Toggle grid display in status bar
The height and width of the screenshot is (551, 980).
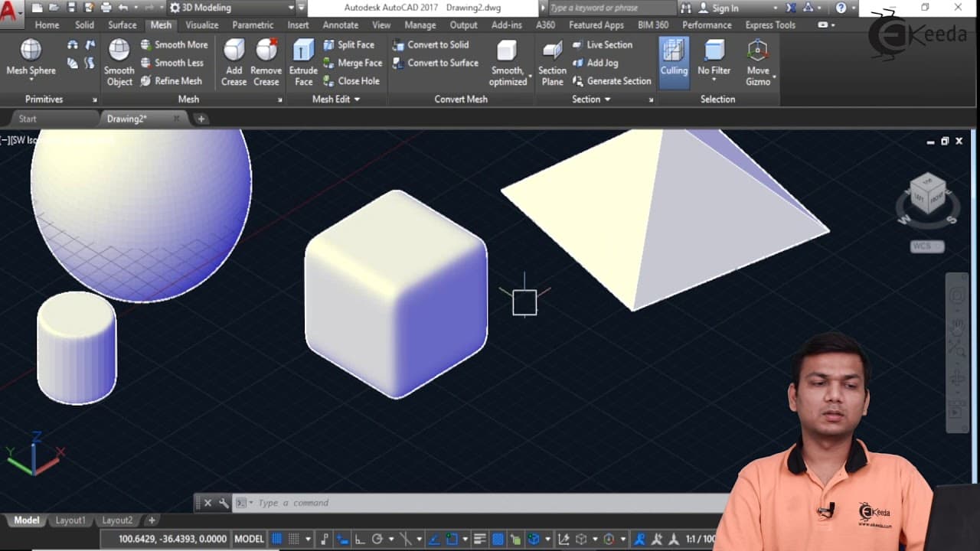[x=276, y=539]
